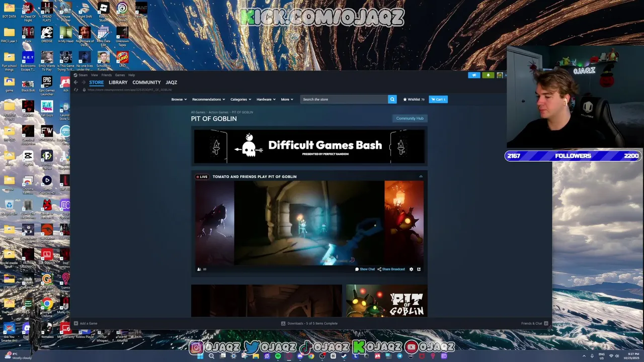Open the UNO desktop shortcut
This screenshot has width=644, height=362.
tap(122, 59)
